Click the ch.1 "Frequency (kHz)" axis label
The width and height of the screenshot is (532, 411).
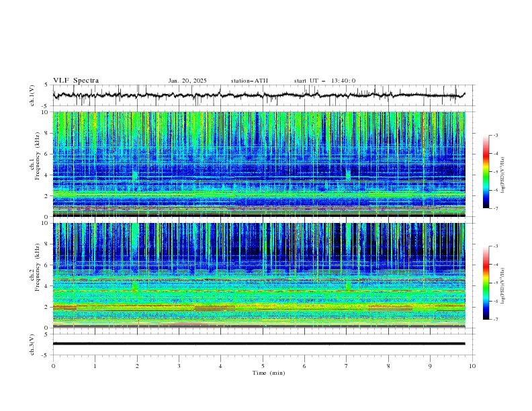[x=38, y=156]
